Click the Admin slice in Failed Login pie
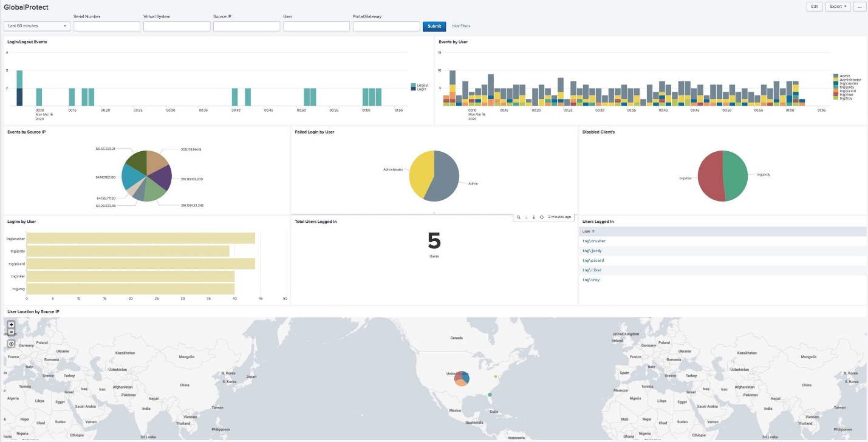 [447, 176]
